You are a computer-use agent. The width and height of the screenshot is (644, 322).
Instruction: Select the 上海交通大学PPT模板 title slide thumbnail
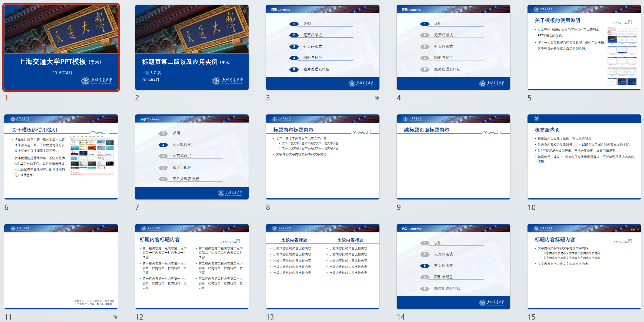point(61,47)
